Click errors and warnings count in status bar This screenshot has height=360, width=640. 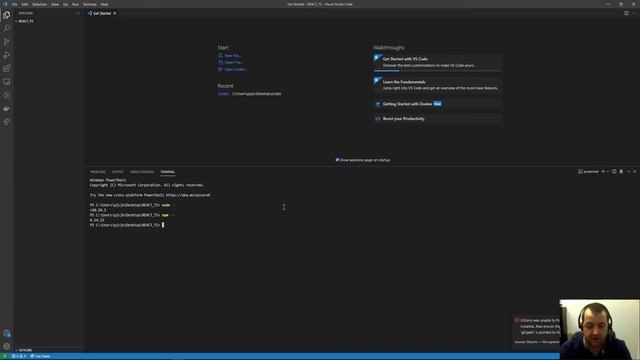click(19, 356)
